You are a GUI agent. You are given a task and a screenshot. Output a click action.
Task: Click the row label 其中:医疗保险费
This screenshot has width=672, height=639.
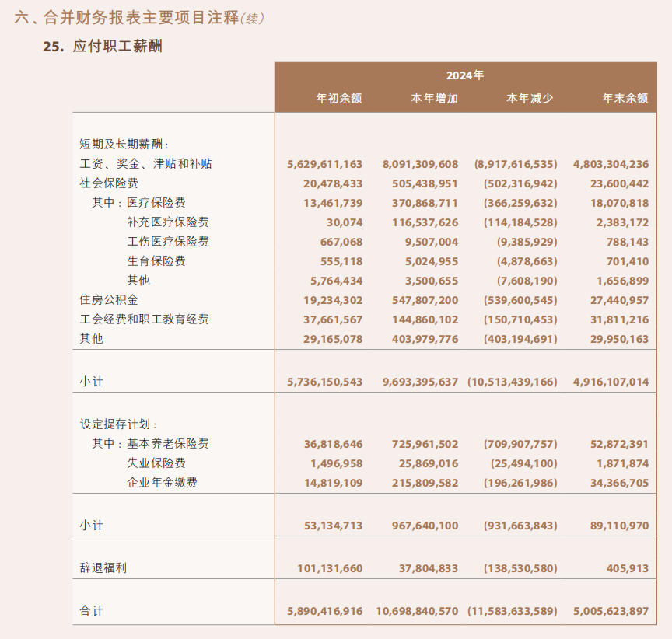[139, 203]
